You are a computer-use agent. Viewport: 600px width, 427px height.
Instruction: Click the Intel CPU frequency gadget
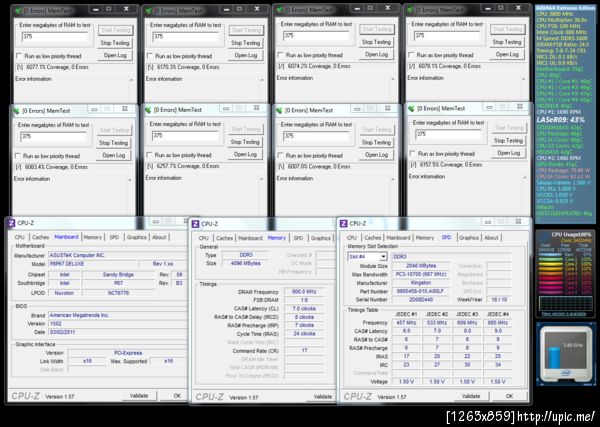(x=564, y=354)
